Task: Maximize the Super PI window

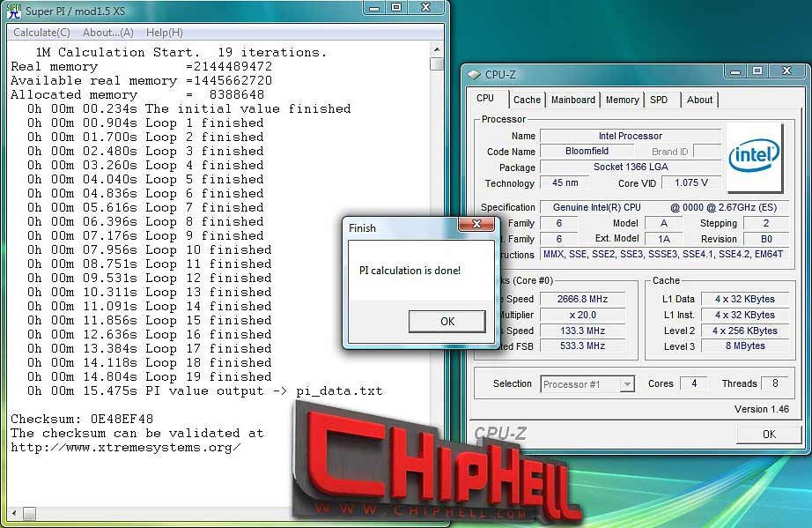Action: click(396, 7)
